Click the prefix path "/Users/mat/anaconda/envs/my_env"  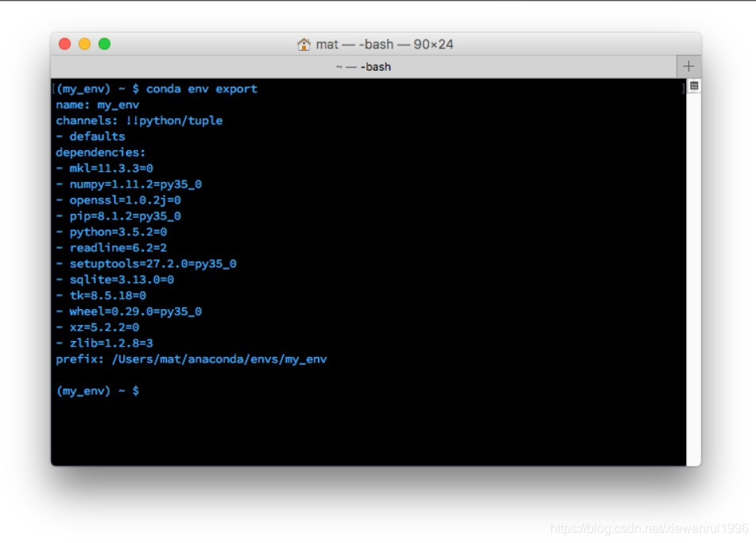pyautogui.click(x=219, y=359)
